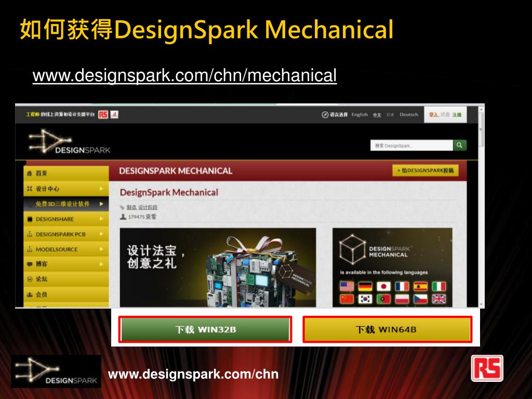Open the MODELSOURCE menu item

pyautogui.click(x=66, y=249)
